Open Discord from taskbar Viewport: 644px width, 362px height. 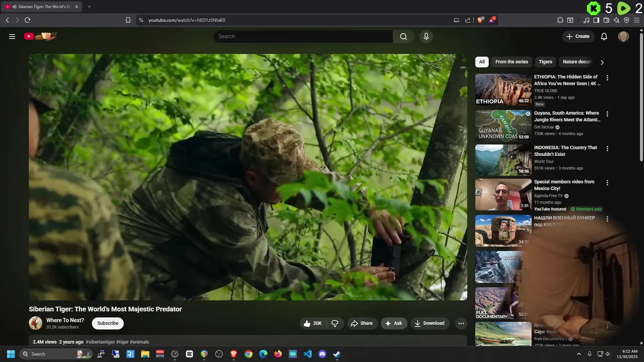click(x=323, y=354)
